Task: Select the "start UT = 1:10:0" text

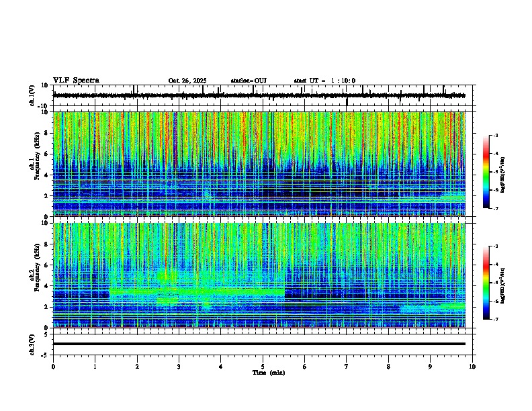Action: pyautogui.click(x=324, y=81)
